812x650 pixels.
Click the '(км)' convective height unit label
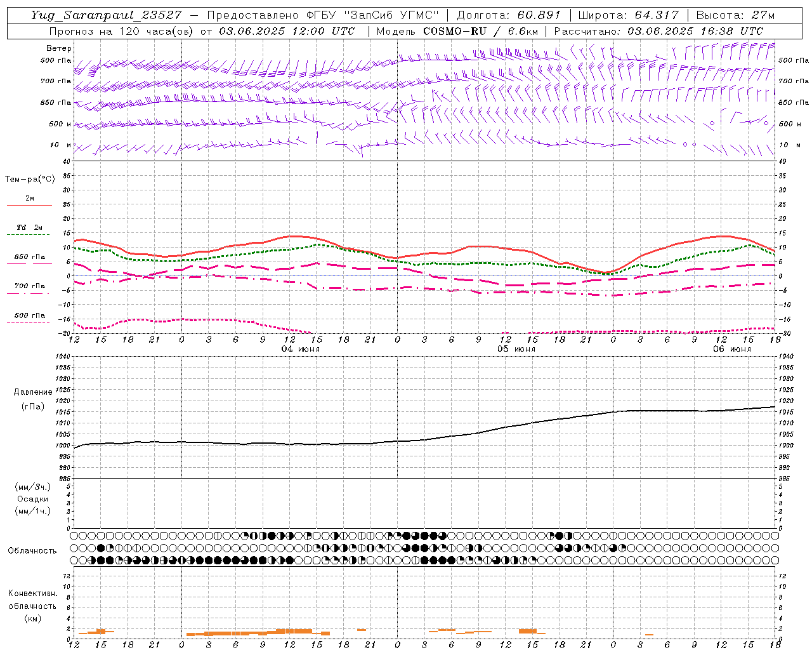pos(32,618)
